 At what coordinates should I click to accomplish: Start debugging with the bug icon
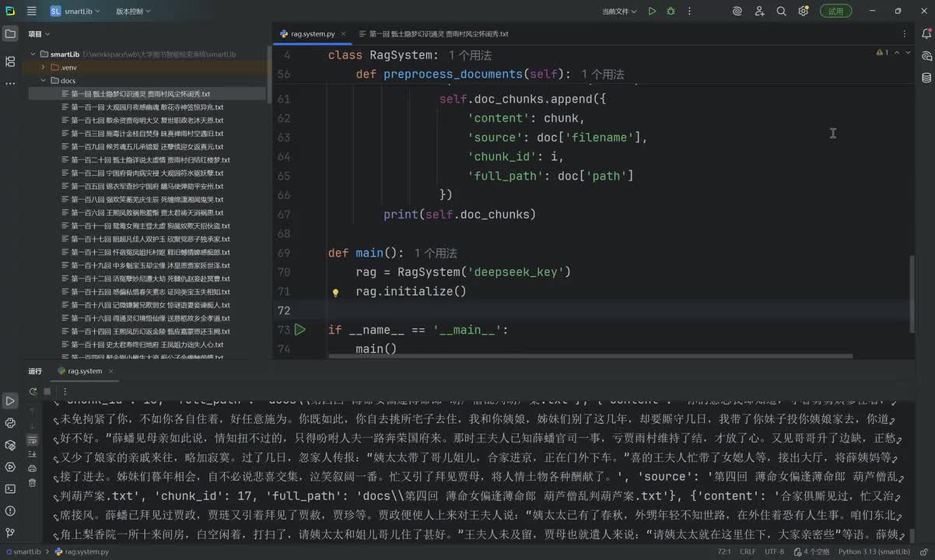[671, 11]
